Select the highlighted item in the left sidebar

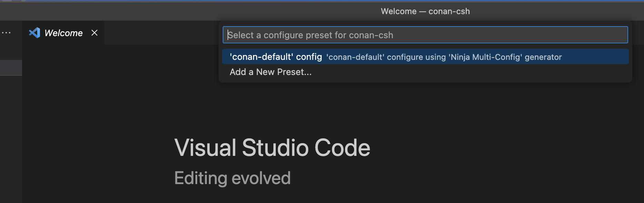coord(10,67)
